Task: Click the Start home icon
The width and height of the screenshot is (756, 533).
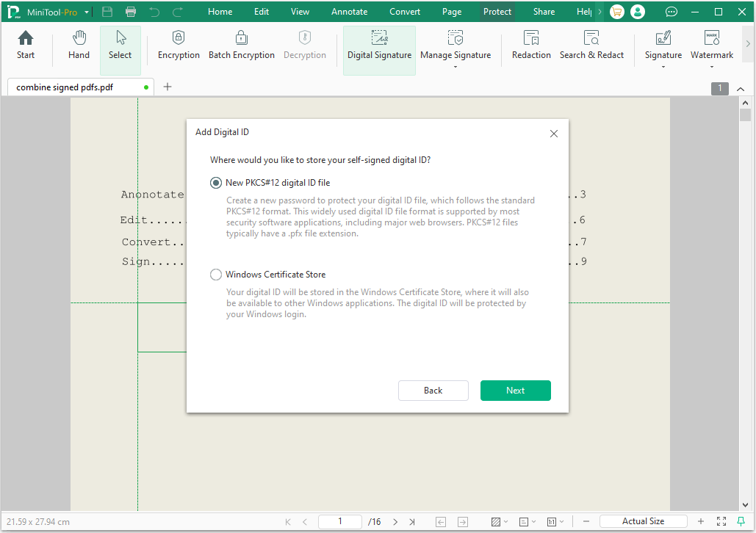Action: click(x=26, y=45)
